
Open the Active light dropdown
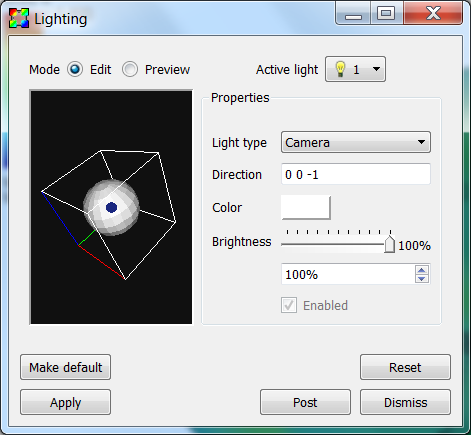(x=355, y=69)
